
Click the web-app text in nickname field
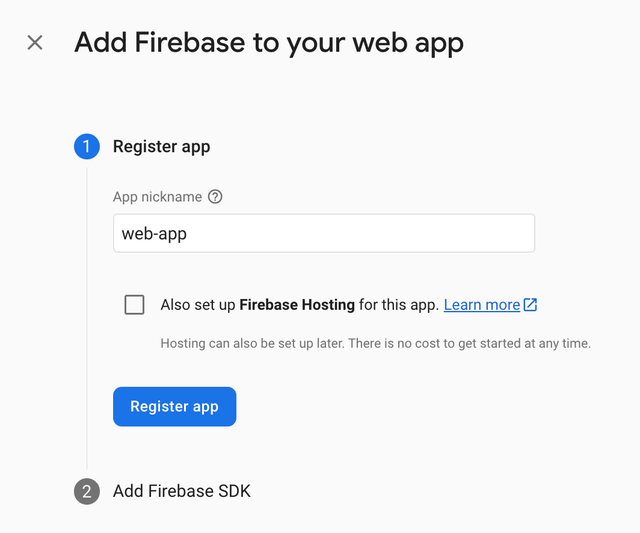[x=154, y=234]
